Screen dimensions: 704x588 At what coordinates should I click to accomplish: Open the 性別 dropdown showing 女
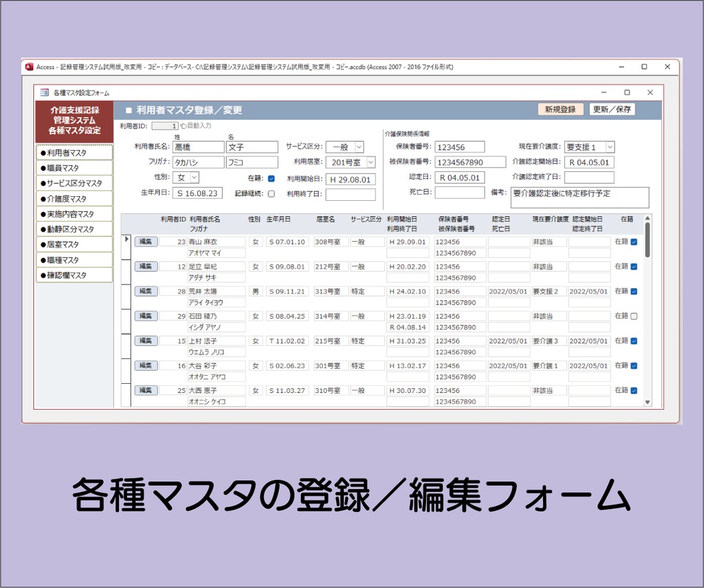pyautogui.click(x=194, y=178)
